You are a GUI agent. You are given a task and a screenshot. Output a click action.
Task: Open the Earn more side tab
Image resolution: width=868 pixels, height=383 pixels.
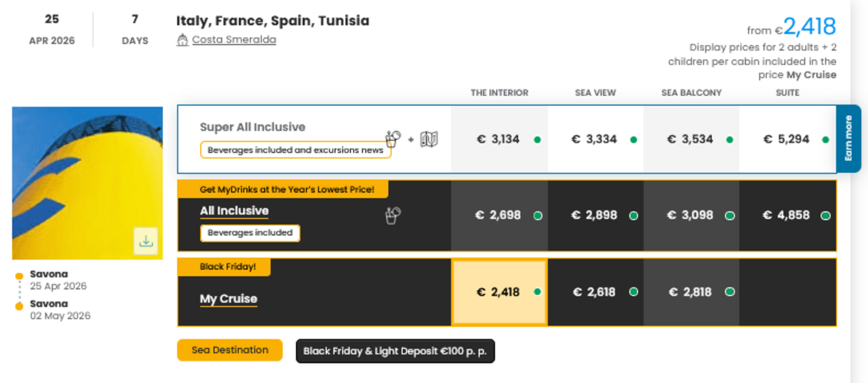pos(849,138)
